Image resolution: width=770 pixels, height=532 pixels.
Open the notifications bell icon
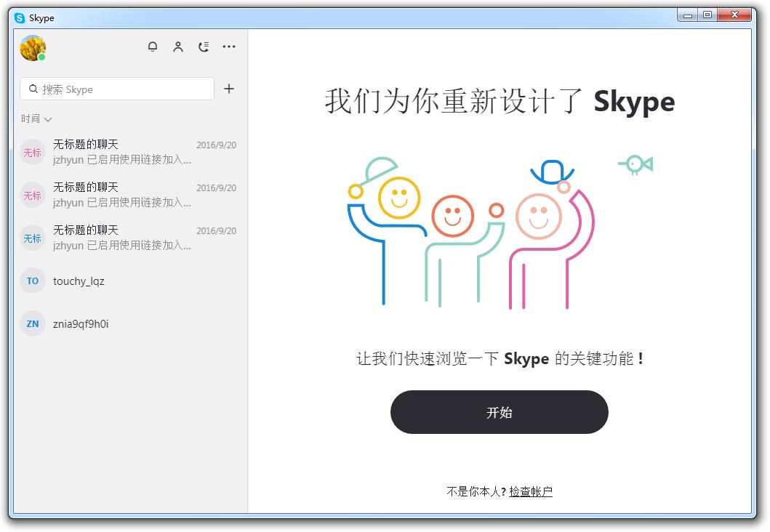point(153,47)
